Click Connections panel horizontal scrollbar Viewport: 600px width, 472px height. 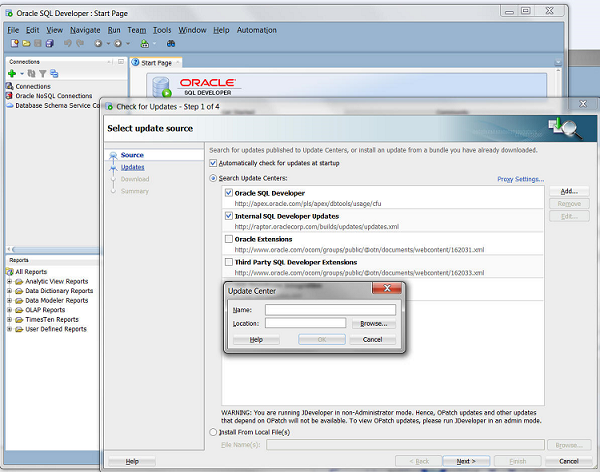click(54, 250)
